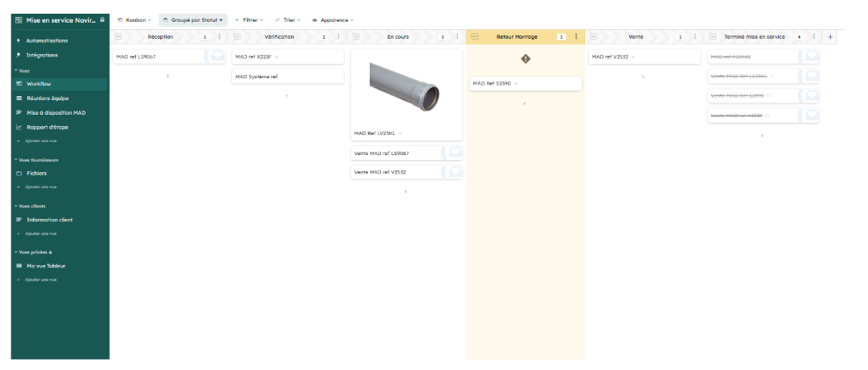Image resolution: width=868 pixels, height=370 pixels.
Task: Open the Apparence options dropdown
Action: [x=332, y=19]
